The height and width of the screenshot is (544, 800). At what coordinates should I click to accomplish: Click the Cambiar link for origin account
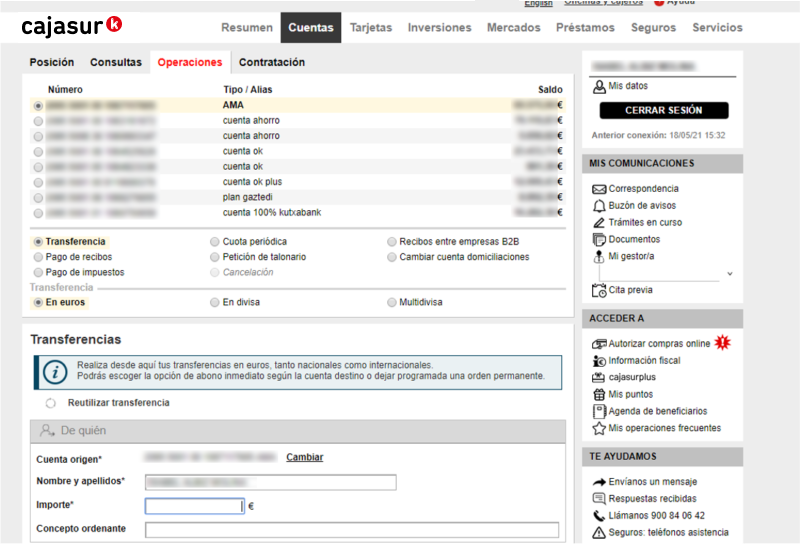point(304,458)
